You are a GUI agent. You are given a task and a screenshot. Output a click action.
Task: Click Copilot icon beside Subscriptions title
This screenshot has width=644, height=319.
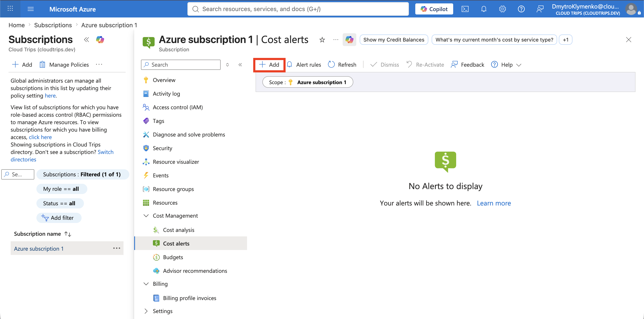[x=100, y=39]
